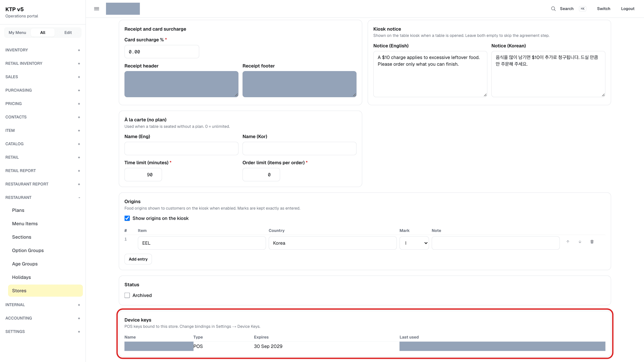Click the Switch button
Image resolution: width=644 pixels, height=362 pixels.
(604, 9)
